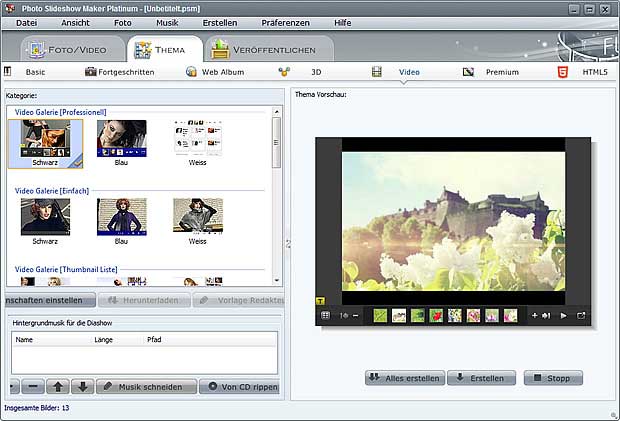Viewport: 620px width, 421px height.
Task: Choose the Basic theme type
Action: point(35,72)
